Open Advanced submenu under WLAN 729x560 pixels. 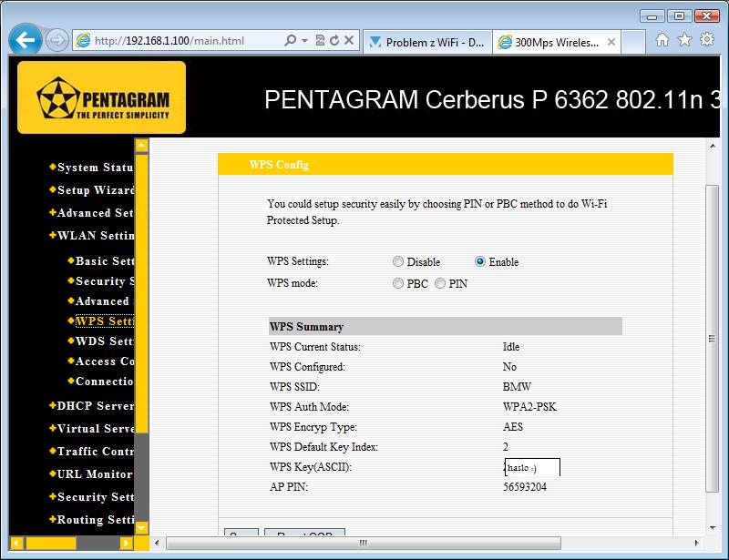point(101,301)
